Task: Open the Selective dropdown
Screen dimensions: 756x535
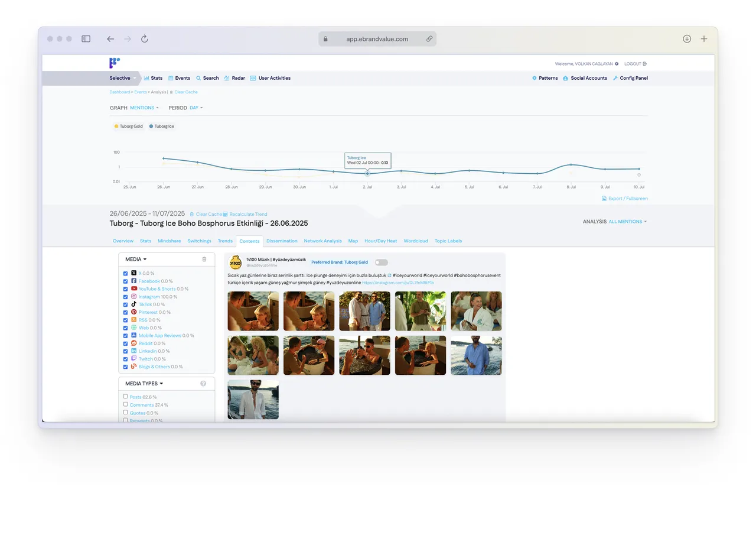Action: click(x=123, y=78)
